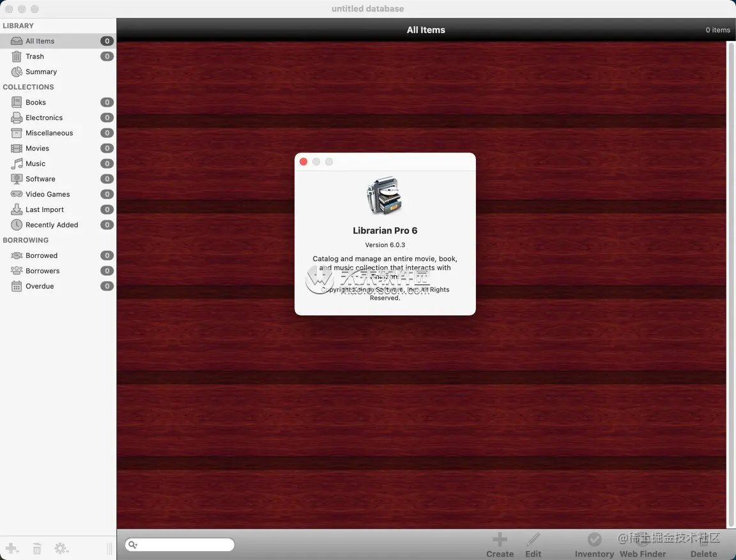
Task: Click the LIBRARY section header
Action: click(19, 26)
